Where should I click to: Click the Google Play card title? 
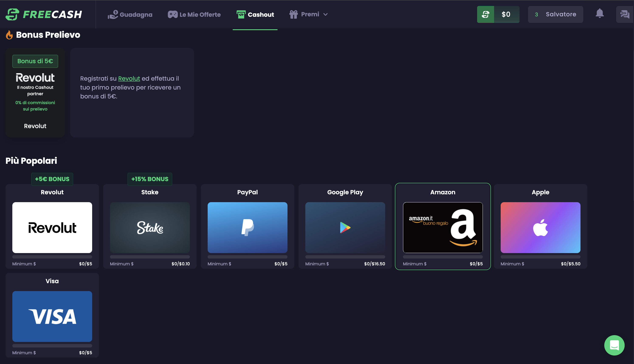tap(345, 192)
